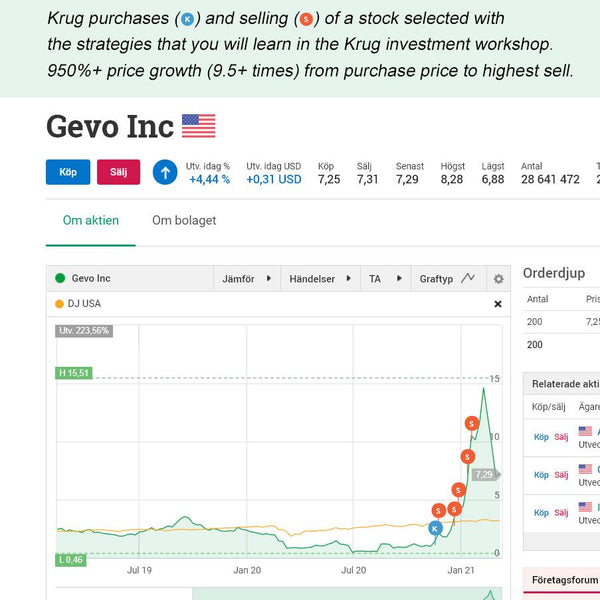Click the H 15,51 high label
Image resolution: width=600 pixels, height=600 pixels.
[x=74, y=373]
